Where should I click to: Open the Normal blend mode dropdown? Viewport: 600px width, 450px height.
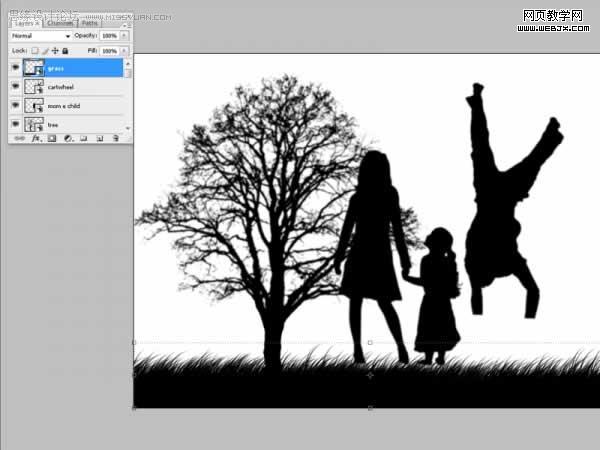pyautogui.click(x=41, y=36)
